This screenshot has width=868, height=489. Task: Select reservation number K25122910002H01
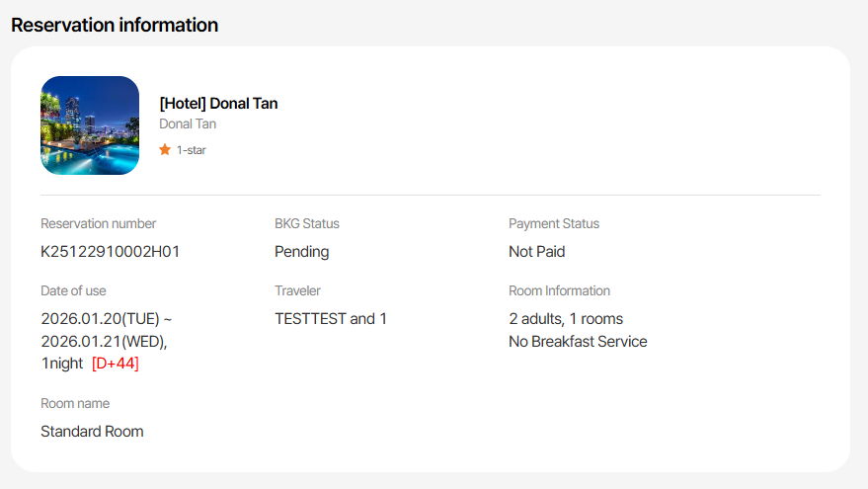point(110,252)
